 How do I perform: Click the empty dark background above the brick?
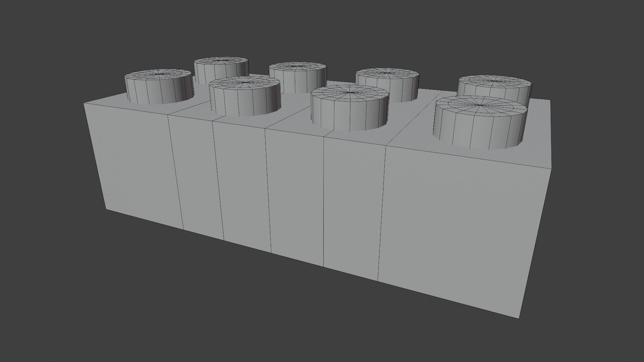pyautogui.click(x=322, y=27)
